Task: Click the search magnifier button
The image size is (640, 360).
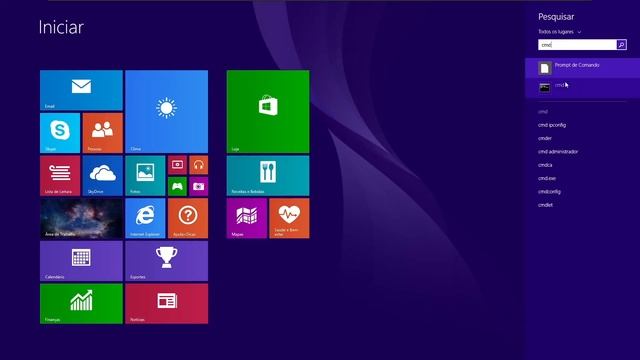Action: coord(622,44)
